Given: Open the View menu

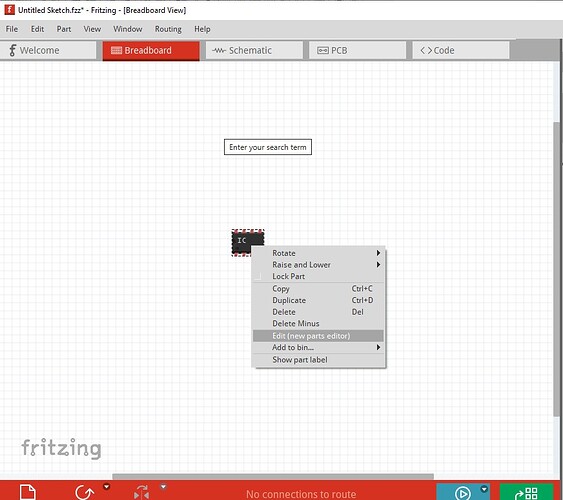Looking at the screenshot, I should (x=92, y=29).
